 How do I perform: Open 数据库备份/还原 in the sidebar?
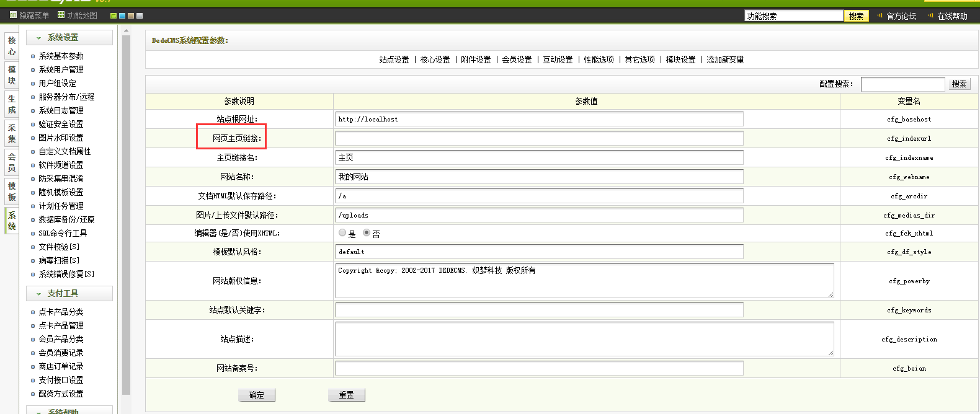66,219
